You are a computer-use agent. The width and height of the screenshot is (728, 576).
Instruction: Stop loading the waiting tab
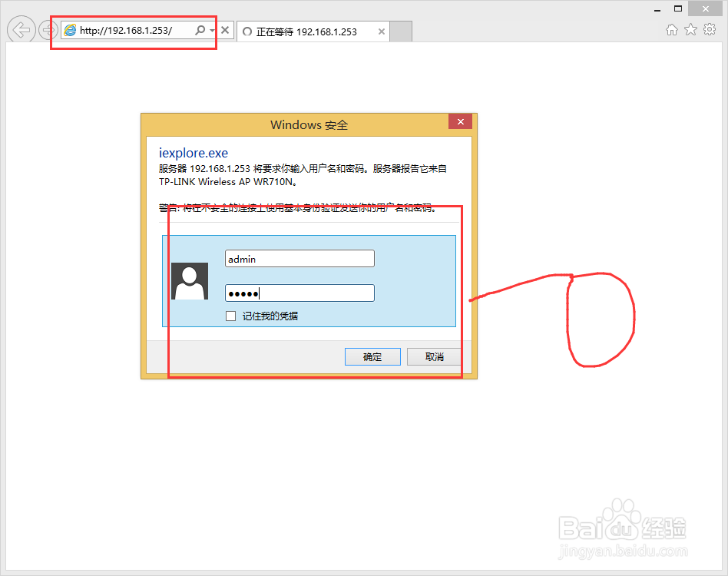point(381,31)
